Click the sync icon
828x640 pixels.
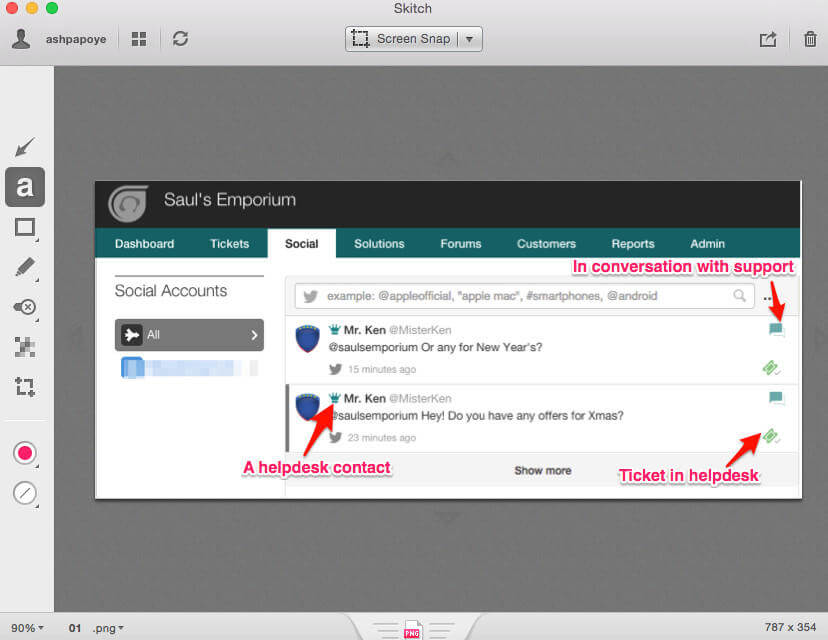click(x=180, y=39)
